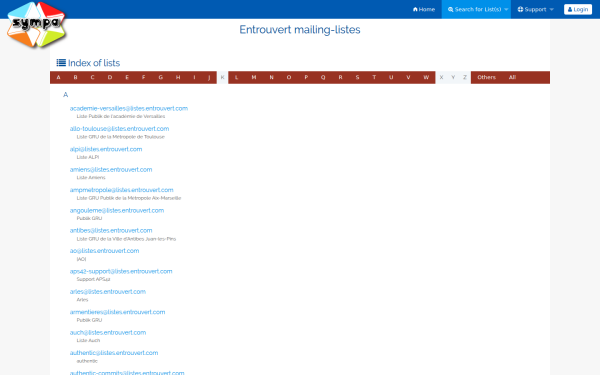Select letter Q in the index
The height and width of the screenshot is (375, 600).
(x=323, y=77)
